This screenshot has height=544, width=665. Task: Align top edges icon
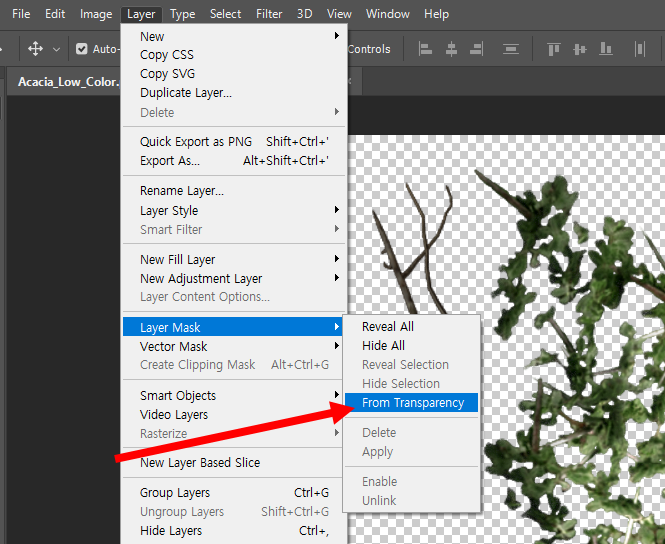(553, 49)
